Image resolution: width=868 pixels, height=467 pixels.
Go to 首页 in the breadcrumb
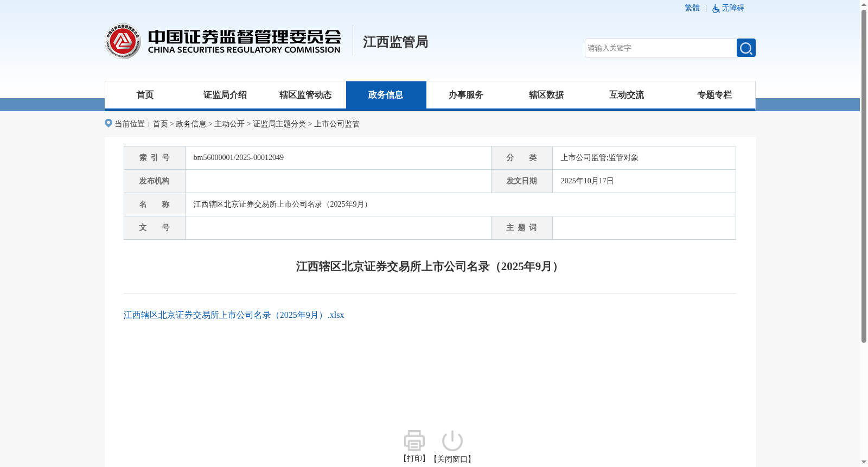point(160,124)
